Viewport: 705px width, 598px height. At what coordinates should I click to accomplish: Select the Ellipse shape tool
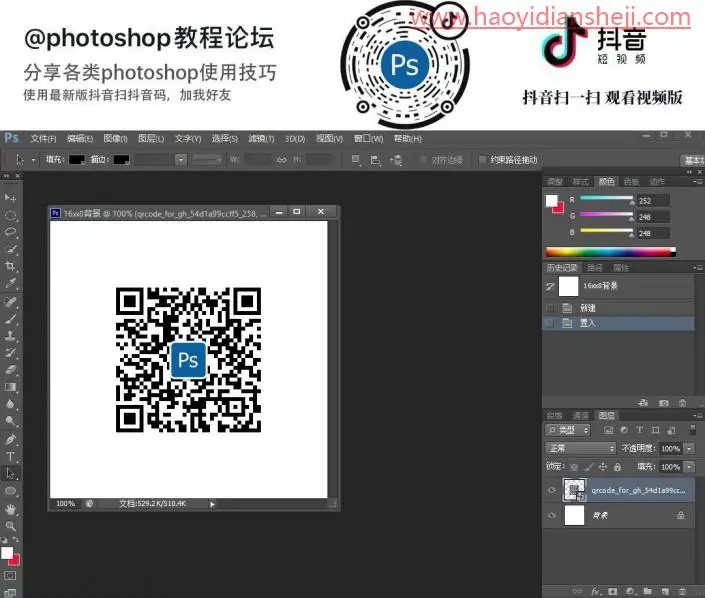tap(10, 491)
